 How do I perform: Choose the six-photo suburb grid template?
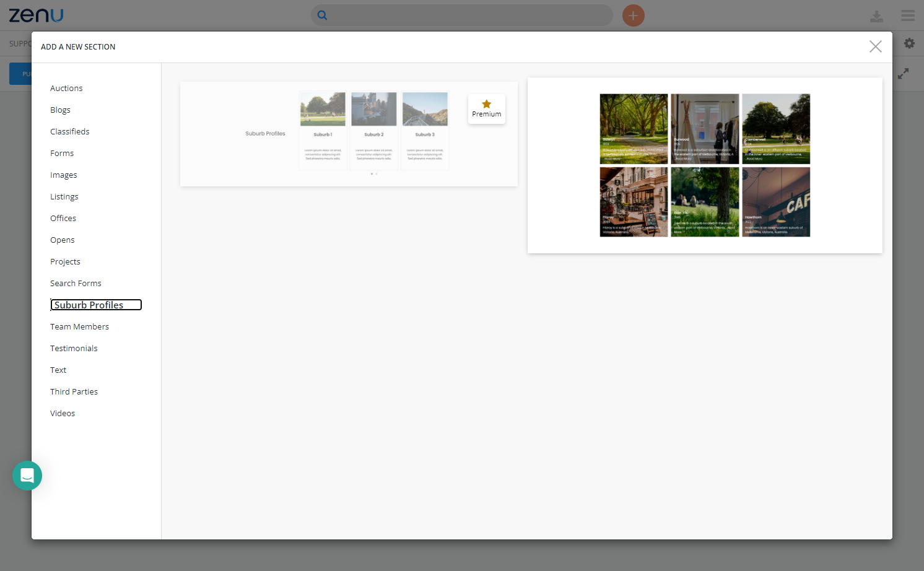705,165
